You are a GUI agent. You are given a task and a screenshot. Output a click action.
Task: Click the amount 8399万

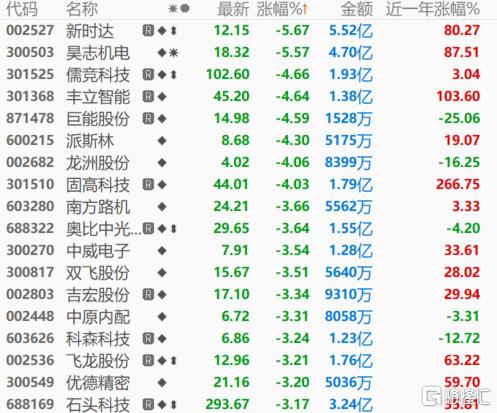point(349,163)
